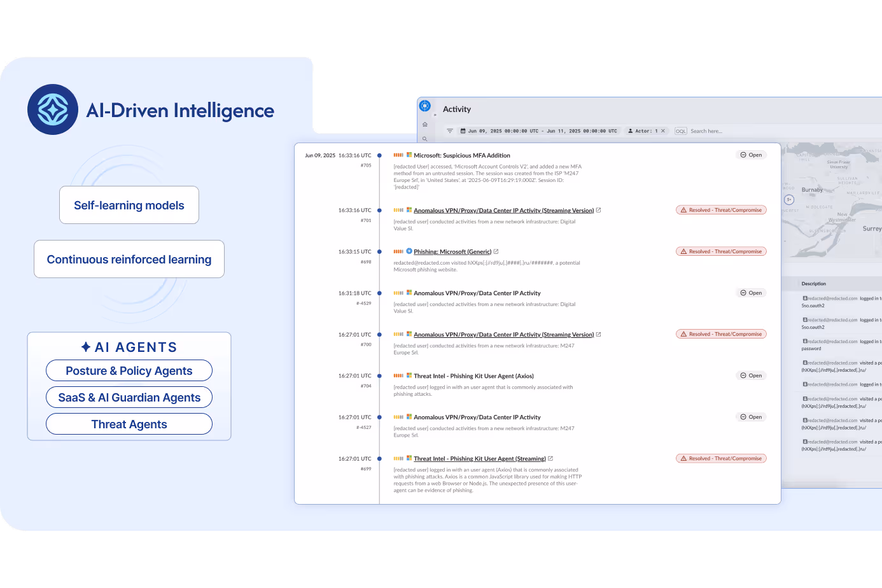Go to Home via sidebar house icon
Image resolution: width=882 pixels, height=588 pixels.
[x=425, y=125]
